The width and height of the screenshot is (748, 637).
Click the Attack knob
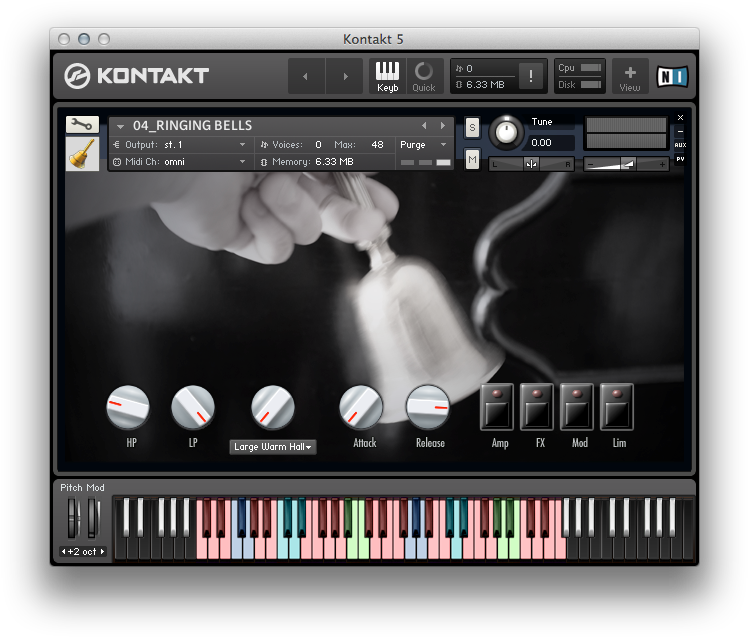(x=361, y=407)
